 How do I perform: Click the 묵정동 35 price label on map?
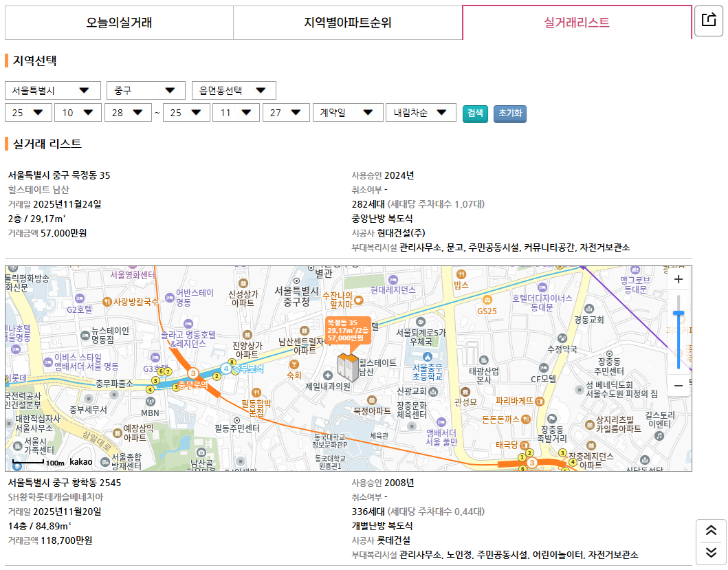(346, 331)
